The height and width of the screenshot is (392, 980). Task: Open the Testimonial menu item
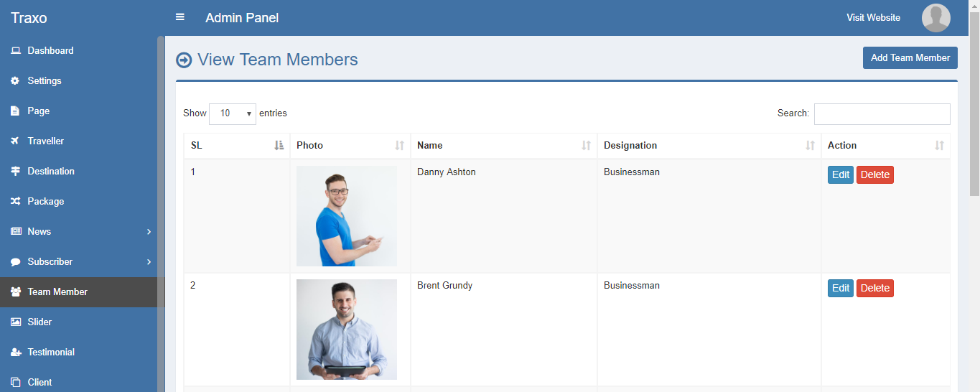[x=51, y=353]
